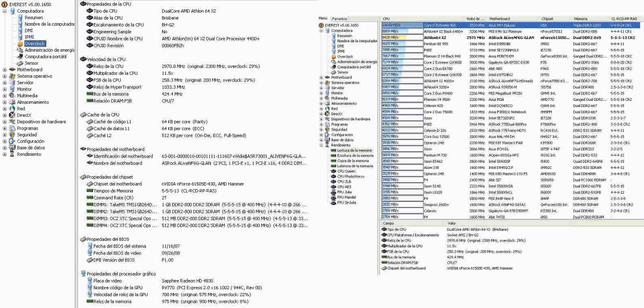Select Nombre de la computadora in the large left tree
Viewport: 644px width, 308px height.
[x=50, y=24]
